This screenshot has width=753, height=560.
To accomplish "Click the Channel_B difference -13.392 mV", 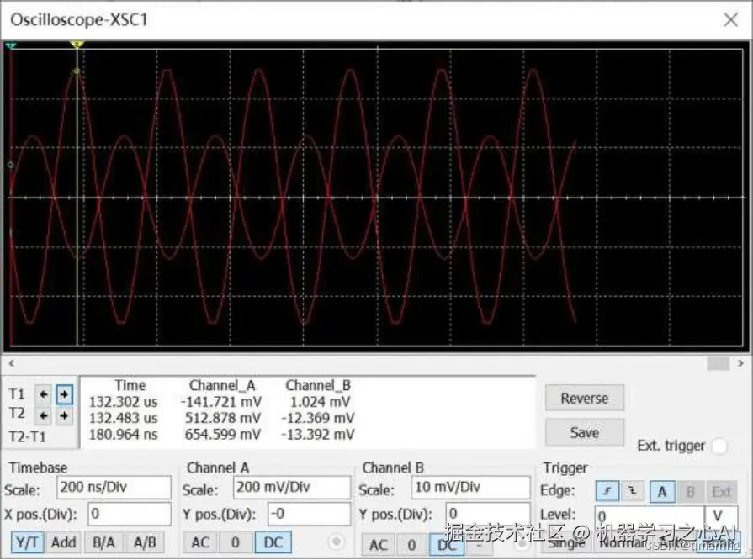I will coord(318,434).
